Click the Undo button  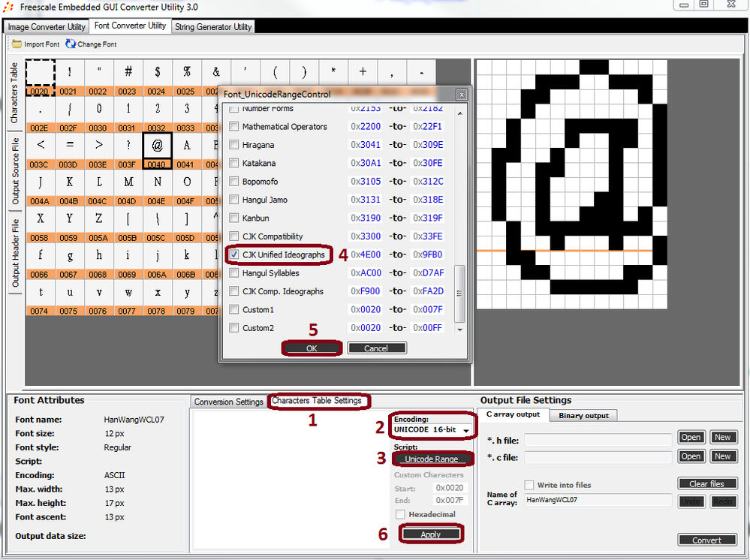(691, 501)
